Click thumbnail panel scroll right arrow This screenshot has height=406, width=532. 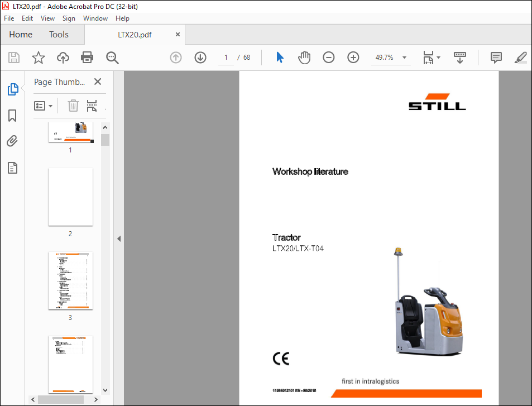[96, 399]
